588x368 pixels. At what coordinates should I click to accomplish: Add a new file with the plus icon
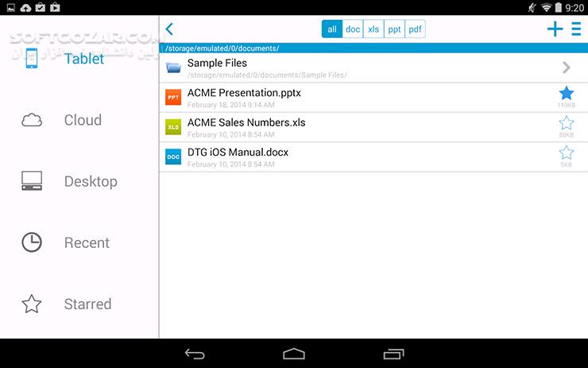click(555, 29)
